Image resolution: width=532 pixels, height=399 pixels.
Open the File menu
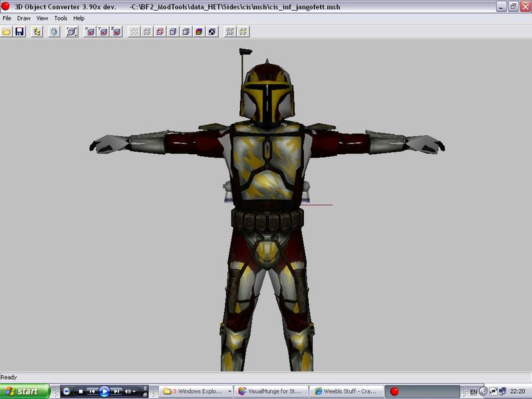[x=7, y=19]
